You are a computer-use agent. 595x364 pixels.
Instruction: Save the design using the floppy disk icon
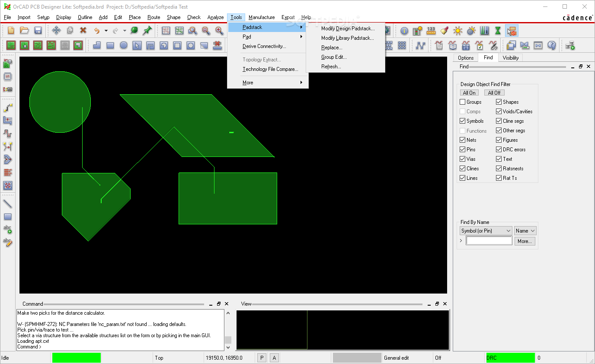click(x=38, y=30)
